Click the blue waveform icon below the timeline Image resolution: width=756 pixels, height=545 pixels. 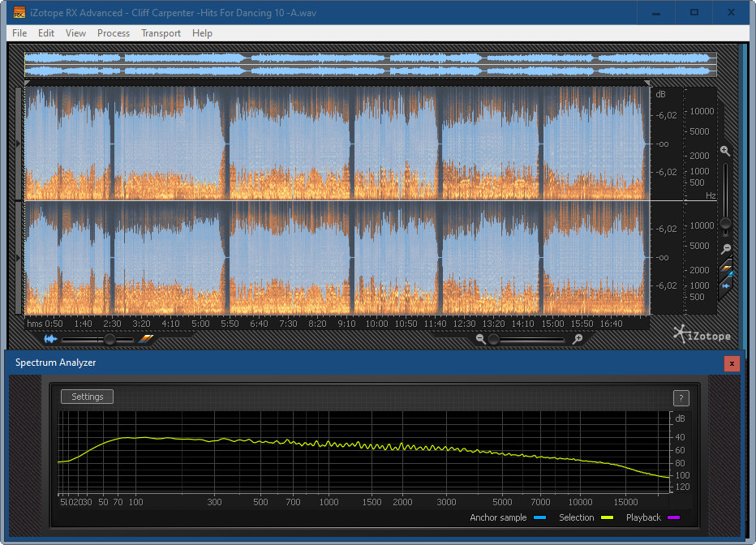[51, 339]
